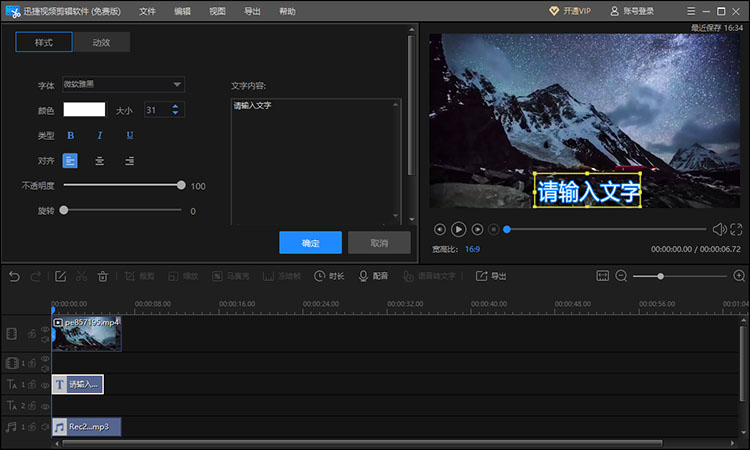Toggle lock on the main video track
The width and height of the screenshot is (750, 450).
(32, 334)
